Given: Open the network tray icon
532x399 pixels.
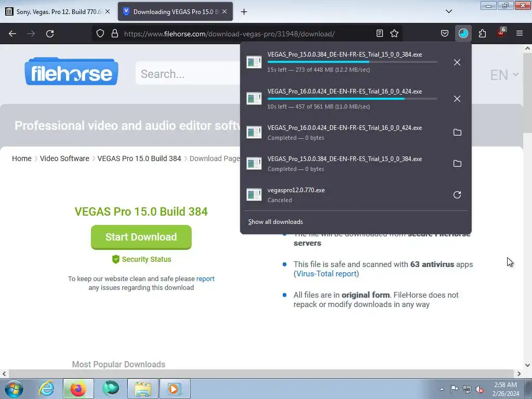Looking at the screenshot, I should [467, 389].
